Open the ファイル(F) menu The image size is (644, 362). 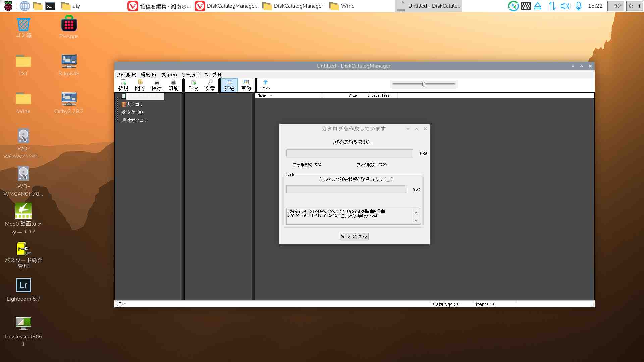click(126, 75)
